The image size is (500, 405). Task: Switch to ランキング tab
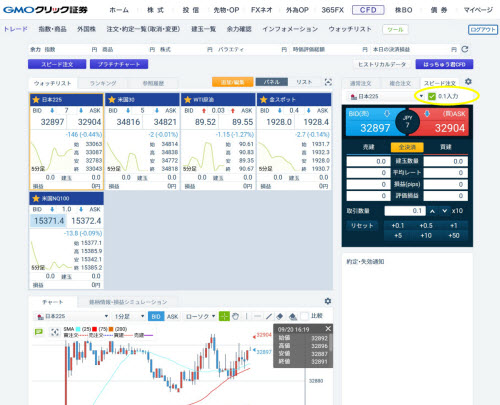point(103,83)
